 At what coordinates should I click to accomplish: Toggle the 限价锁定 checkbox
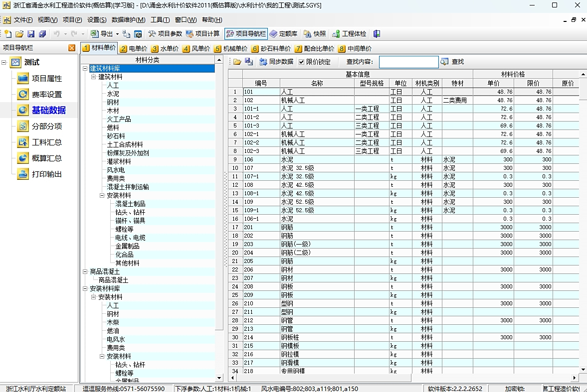click(x=301, y=62)
